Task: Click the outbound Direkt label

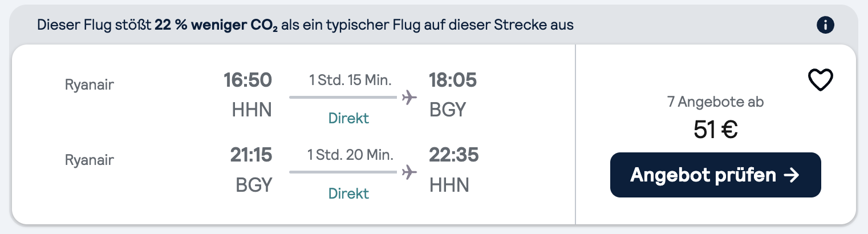Action: click(348, 118)
